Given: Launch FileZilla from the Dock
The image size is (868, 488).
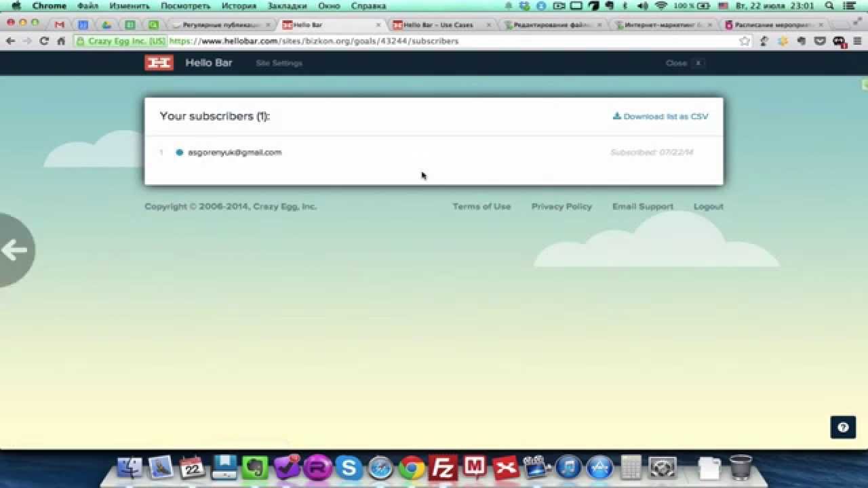Looking at the screenshot, I should pyautogui.click(x=443, y=468).
